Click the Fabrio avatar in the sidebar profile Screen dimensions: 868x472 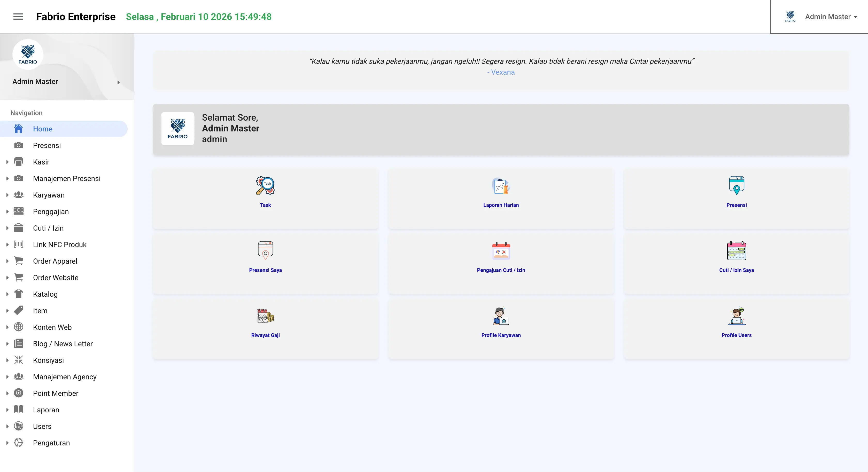click(x=28, y=54)
